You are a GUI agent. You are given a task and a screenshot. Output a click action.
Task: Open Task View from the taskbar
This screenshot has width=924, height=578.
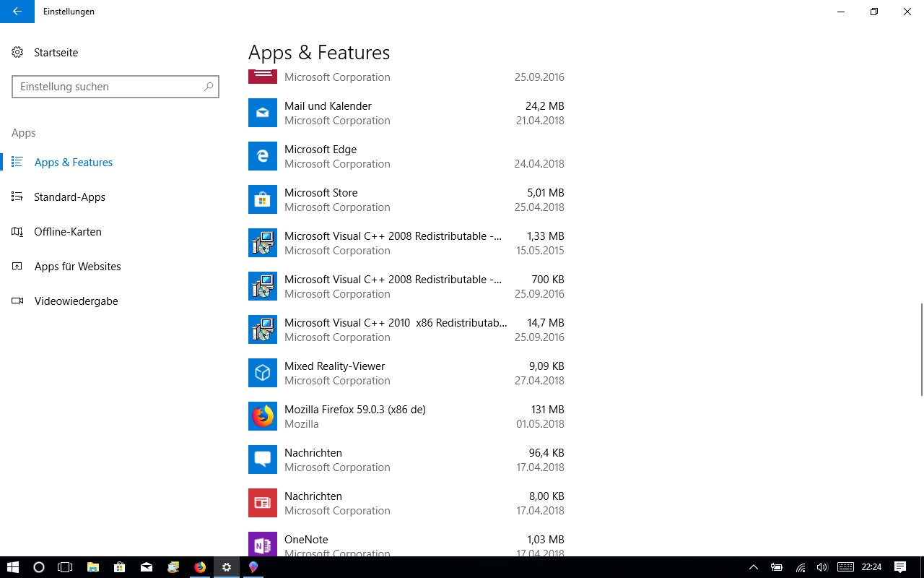pyautogui.click(x=65, y=567)
